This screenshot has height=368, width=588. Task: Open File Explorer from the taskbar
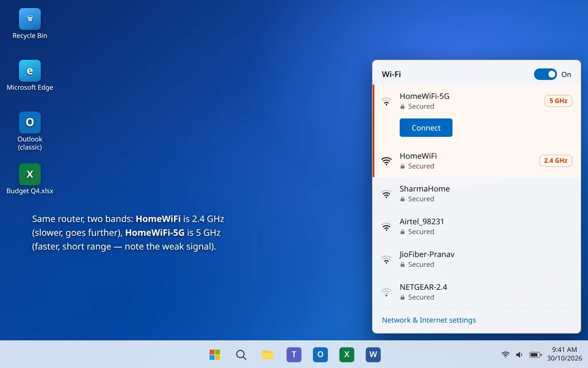tap(268, 354)
